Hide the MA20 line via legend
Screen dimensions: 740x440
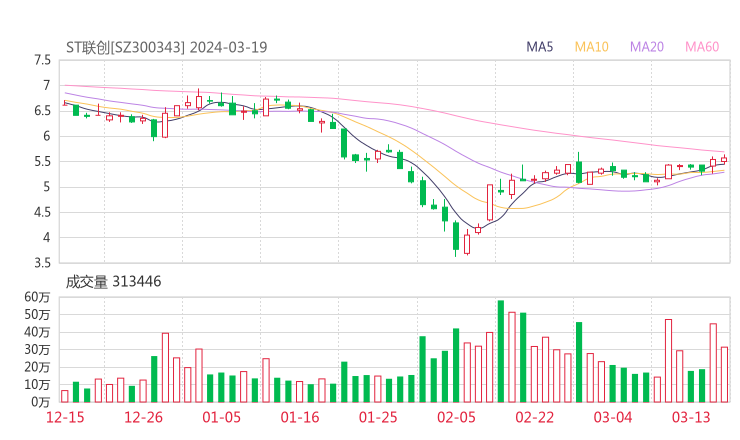(x=647, y=47)
